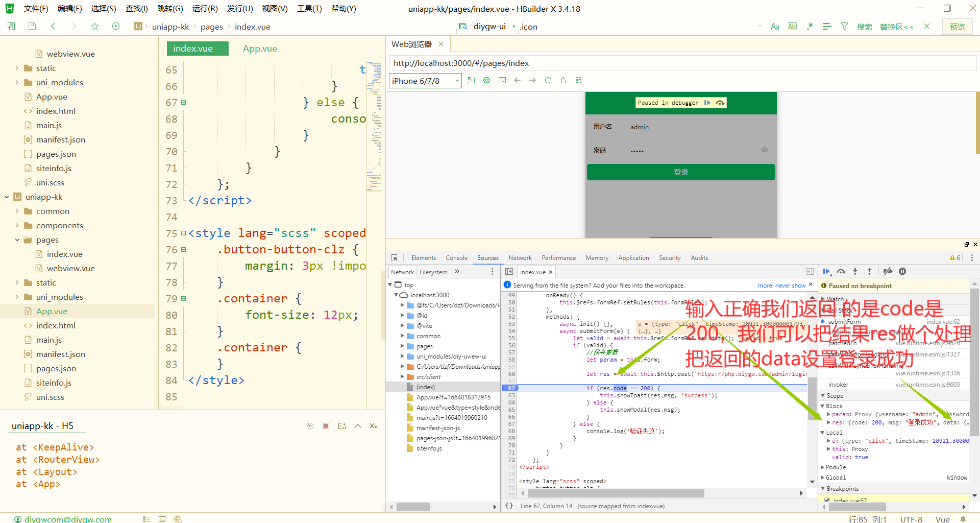980x523 pixels.
Task: Toggle case sensitive Aa search option
Action: point(775,27)
